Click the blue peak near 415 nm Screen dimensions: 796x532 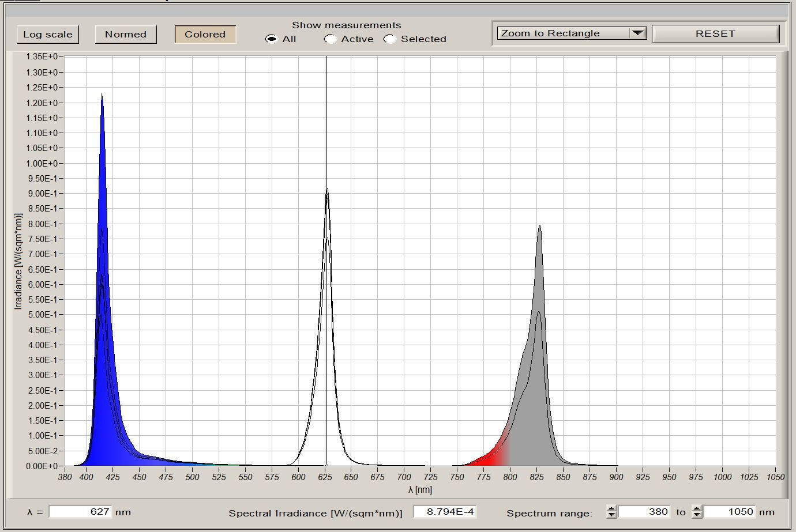pyautogui.click(x=102, y=115)
